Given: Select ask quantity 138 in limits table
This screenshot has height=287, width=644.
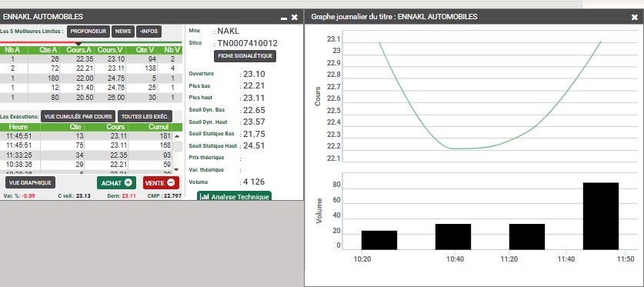Looking at the screenshot, I should (x=151, y=68).
